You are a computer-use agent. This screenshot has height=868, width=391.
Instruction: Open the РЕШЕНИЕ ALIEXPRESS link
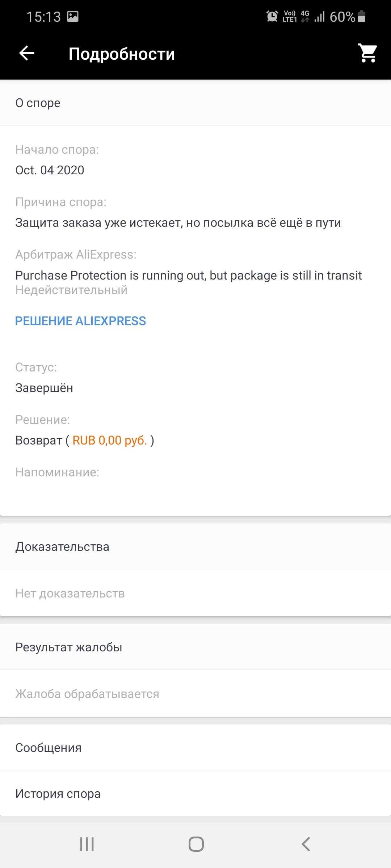coord(80,321)
